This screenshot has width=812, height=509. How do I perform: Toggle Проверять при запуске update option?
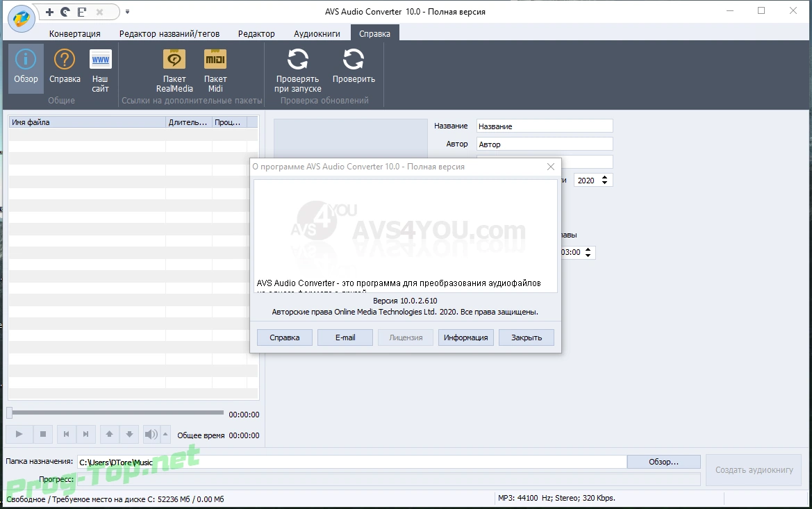tap(298, 70)
